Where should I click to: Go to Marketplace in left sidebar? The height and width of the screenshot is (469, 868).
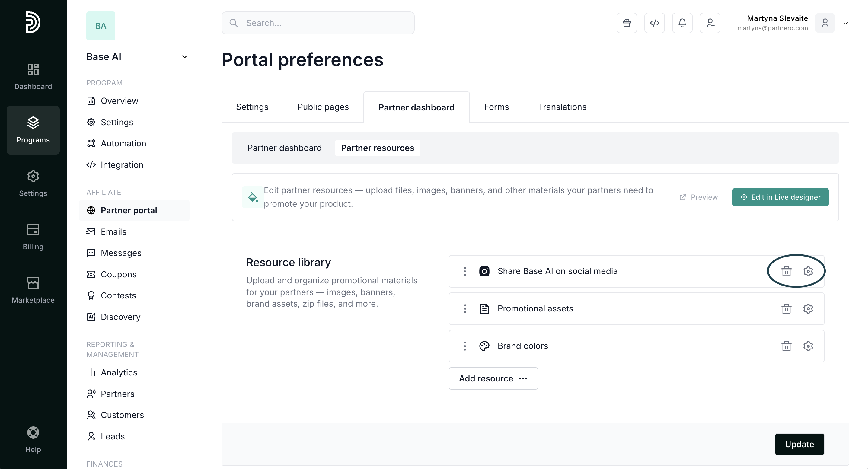coord(33,290)
